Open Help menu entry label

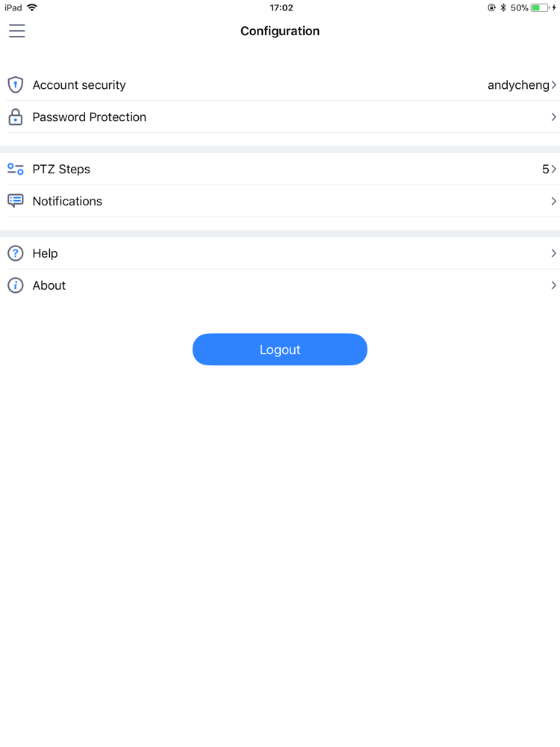pos(45,253)
